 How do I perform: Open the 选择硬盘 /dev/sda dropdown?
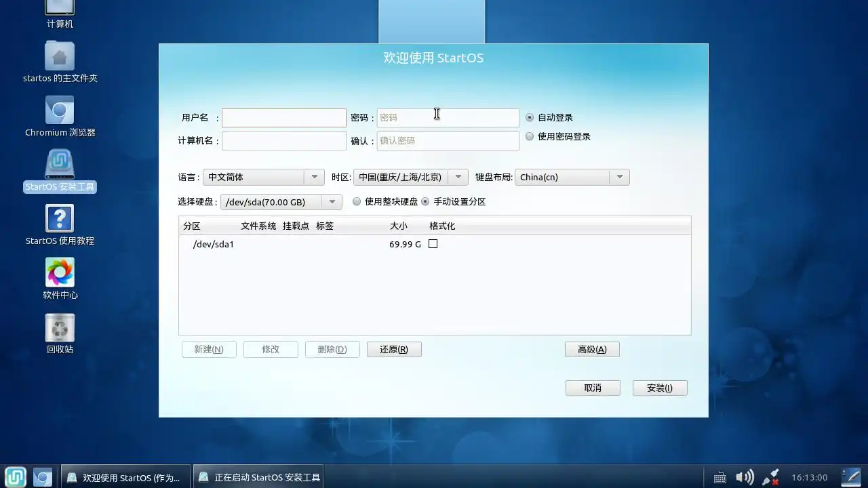click(x=281, y=202)
